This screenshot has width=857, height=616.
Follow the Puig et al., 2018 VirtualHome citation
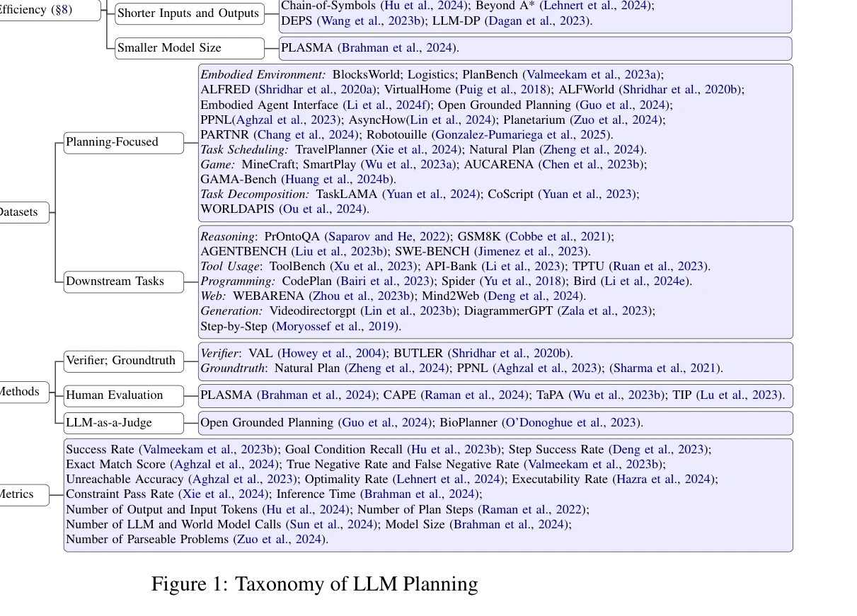504,89
